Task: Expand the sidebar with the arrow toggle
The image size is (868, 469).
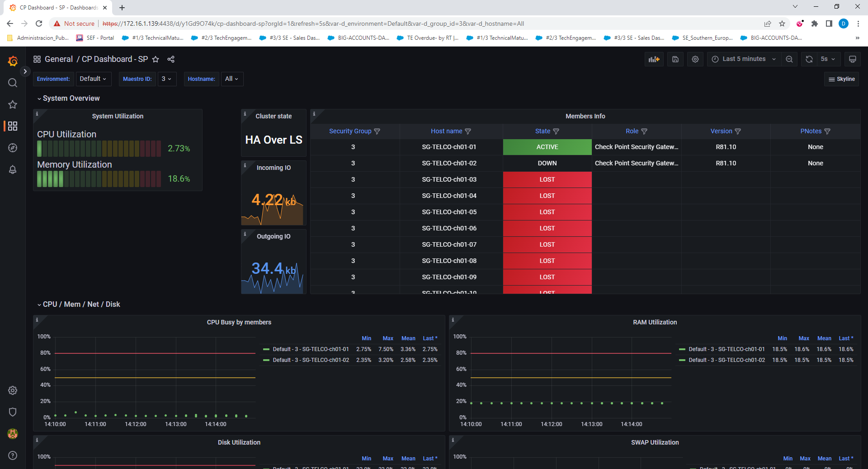Action: click(x=25, y=71)
